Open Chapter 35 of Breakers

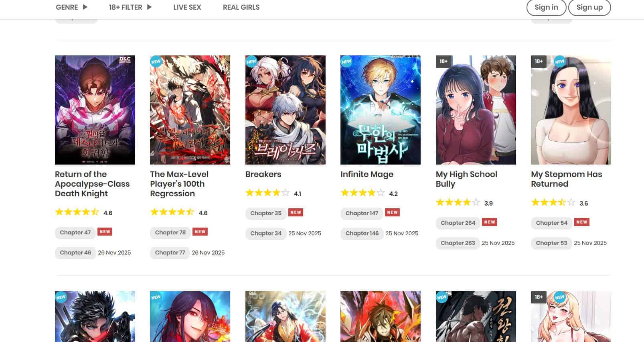click(x=266, y=213)
